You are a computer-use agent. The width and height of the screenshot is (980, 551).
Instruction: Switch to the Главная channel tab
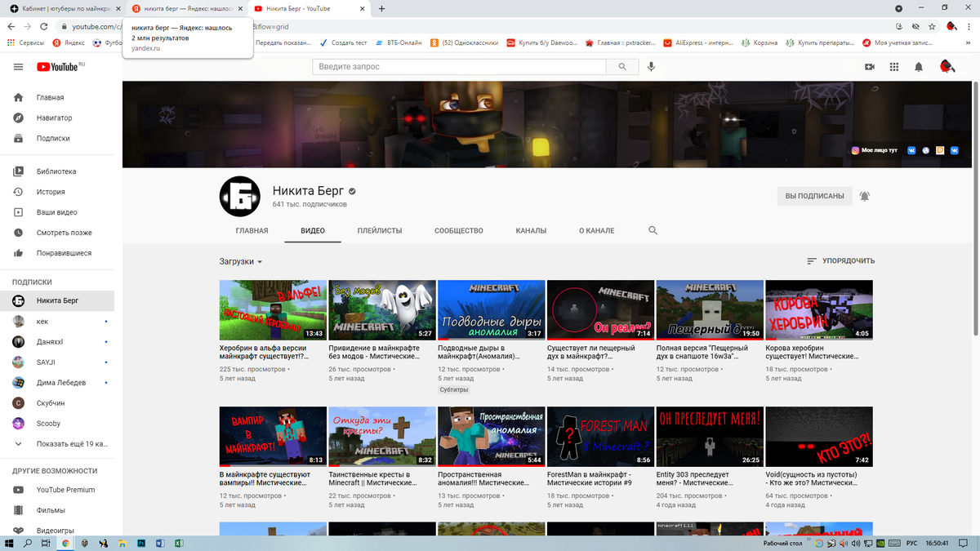tap(252, 231)
